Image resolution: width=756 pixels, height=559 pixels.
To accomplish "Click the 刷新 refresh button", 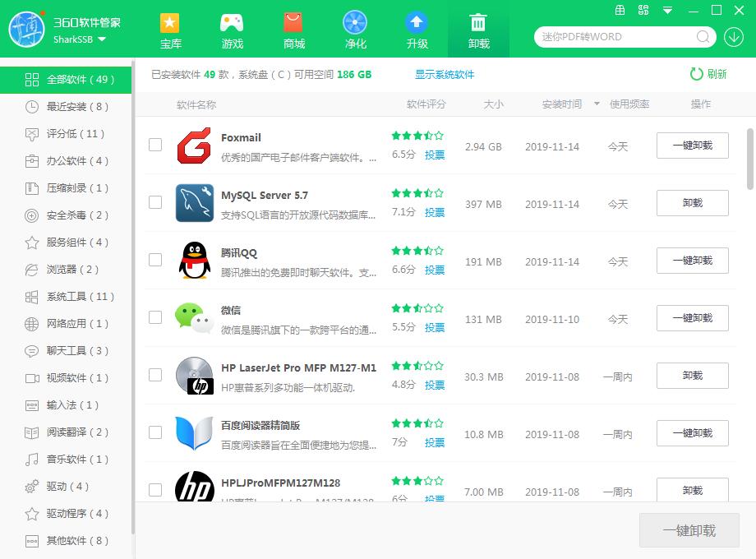I will pos(708,74).
